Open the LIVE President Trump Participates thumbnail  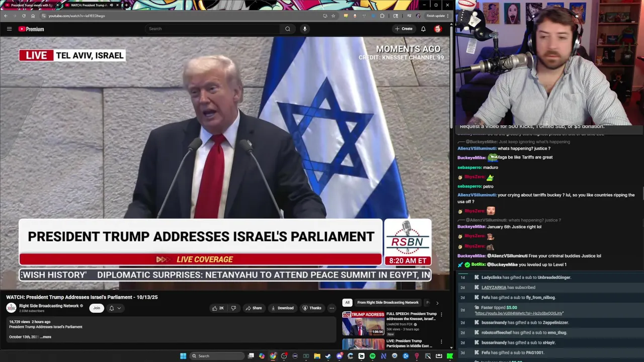point(363,344)
